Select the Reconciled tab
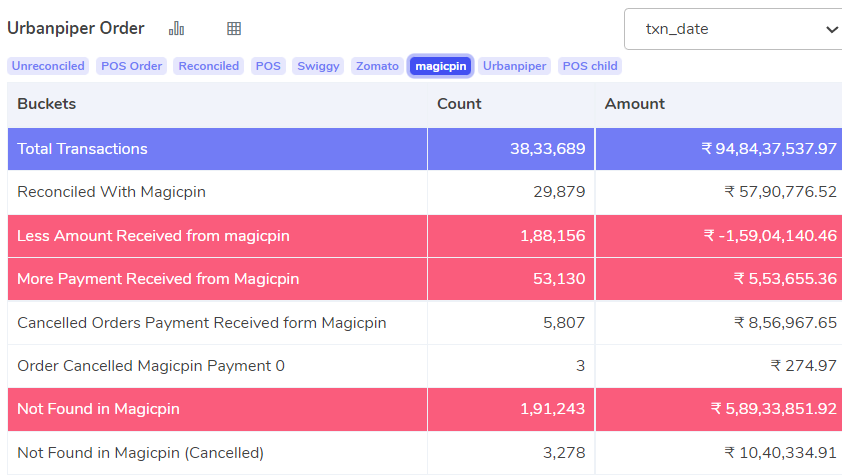 point(208,66)
